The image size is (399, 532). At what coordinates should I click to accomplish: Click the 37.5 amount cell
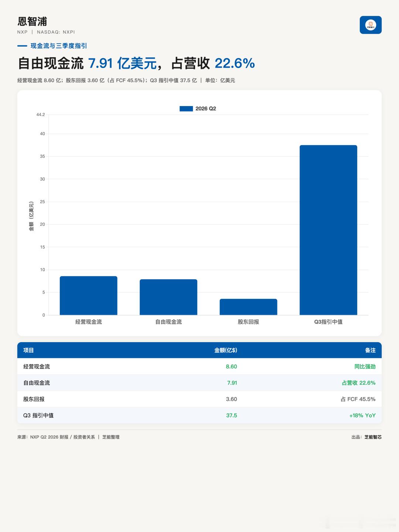point(232,415)
